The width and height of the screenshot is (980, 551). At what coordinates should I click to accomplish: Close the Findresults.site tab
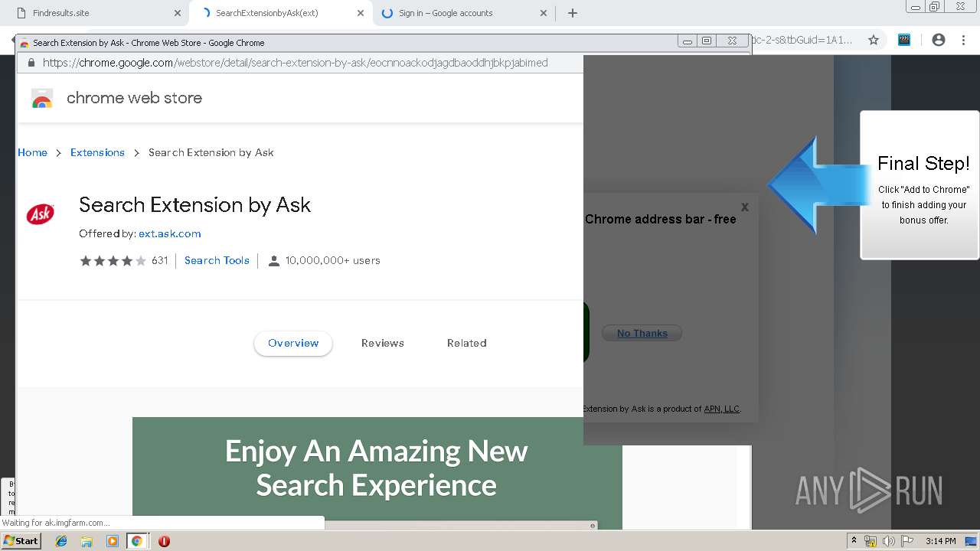(x=178, y=13)
